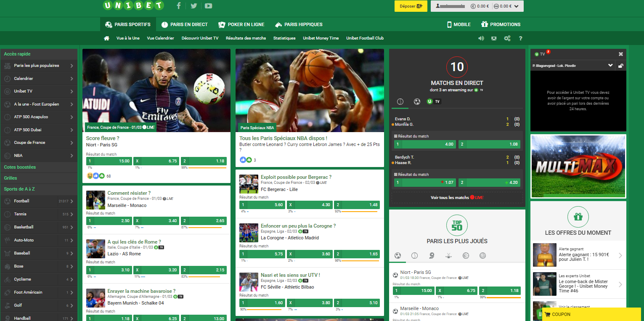Select the ice hockey icon in Paris les plus joués

(x=448, y=255)
